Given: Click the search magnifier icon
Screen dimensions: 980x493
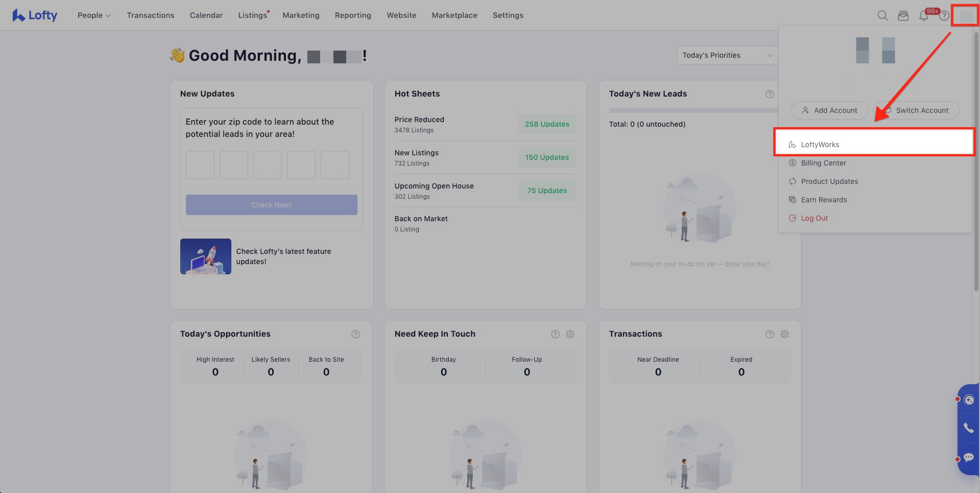Looking at the screenshot, I should point(882,15).
